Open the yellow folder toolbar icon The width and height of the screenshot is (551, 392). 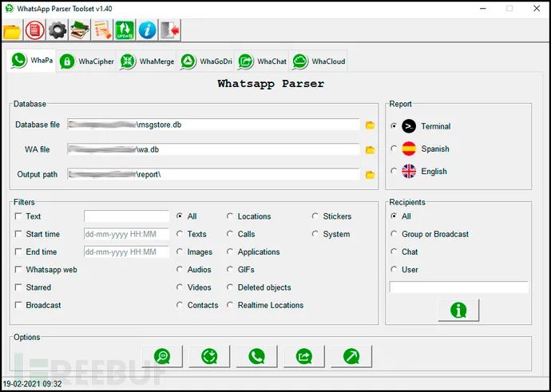pyautogui.click(x=12, y=30)
